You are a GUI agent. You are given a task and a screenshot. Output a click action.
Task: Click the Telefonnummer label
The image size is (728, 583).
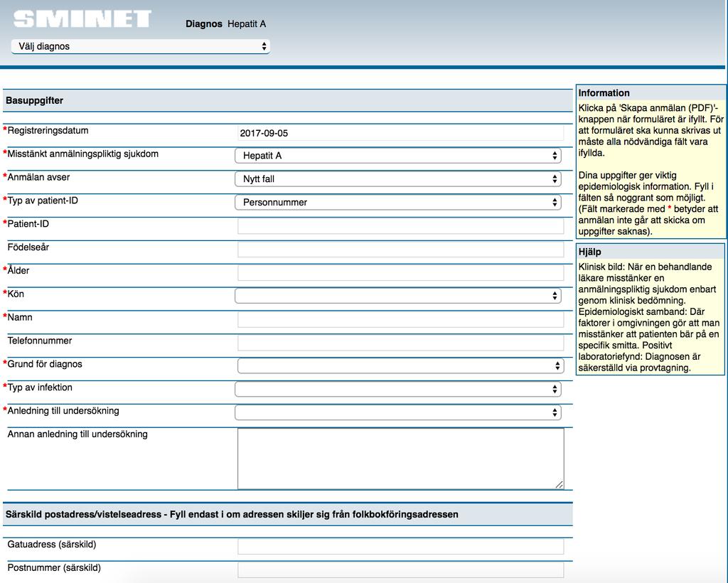coord(40,341)
